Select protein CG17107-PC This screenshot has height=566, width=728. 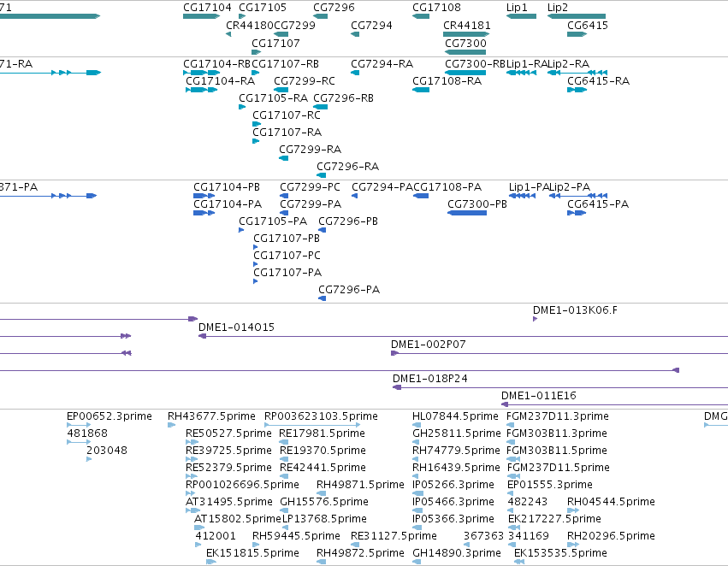(256, 264)
